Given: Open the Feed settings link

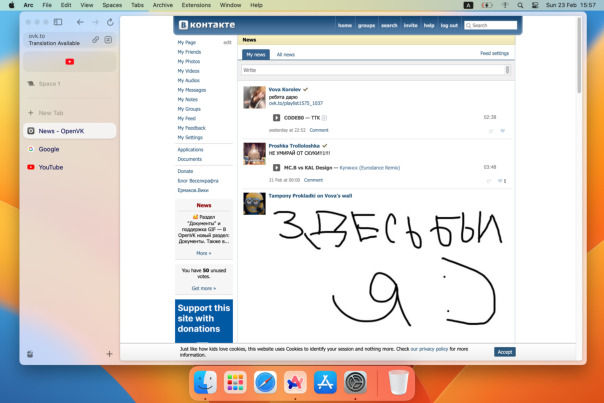Looking at the screenshot, I should pos(494,53).
